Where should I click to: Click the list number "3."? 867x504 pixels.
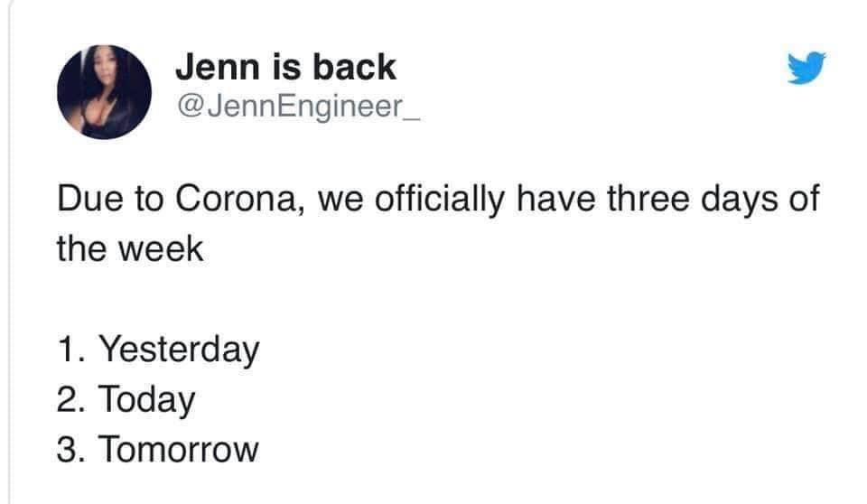(70, 449)
